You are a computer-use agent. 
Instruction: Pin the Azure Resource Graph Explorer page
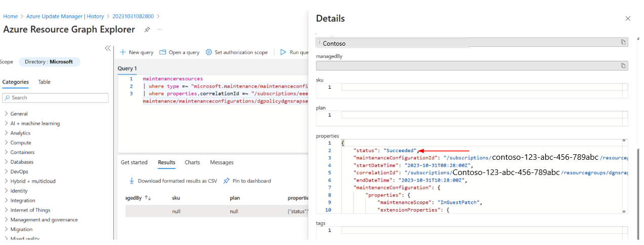click(147, 29)
